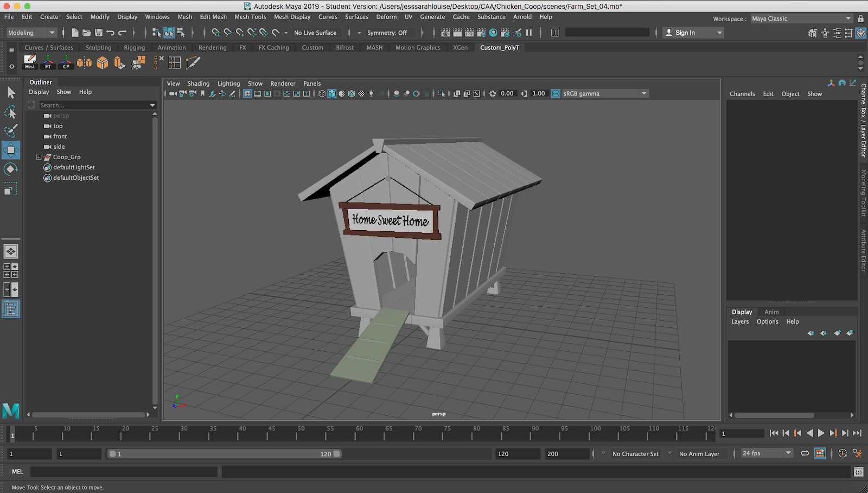Open the Workspace dropdown showing Maya Classic
Screen dimensions: 868x493
pyautogui.click(x=802, y=18)
